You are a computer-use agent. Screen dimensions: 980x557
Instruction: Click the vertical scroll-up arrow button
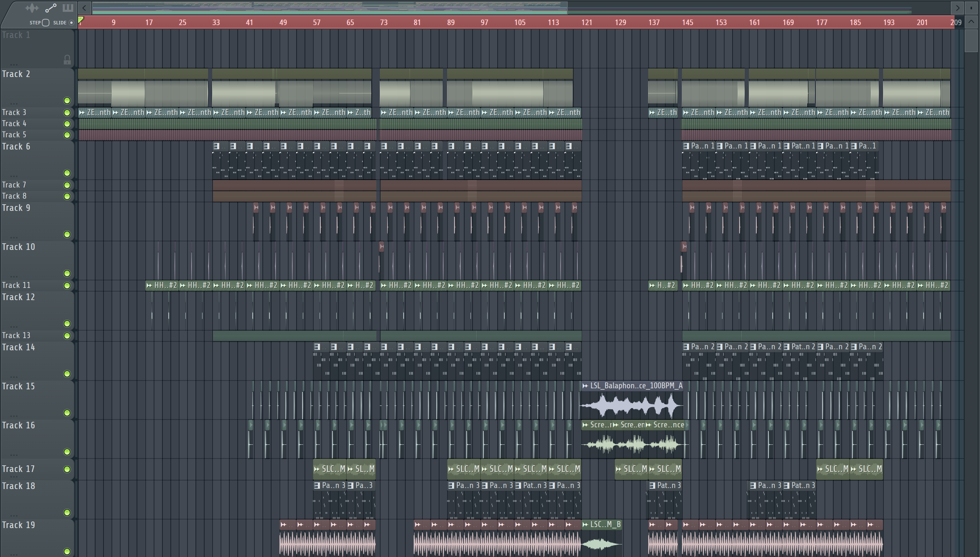point(971,22)
